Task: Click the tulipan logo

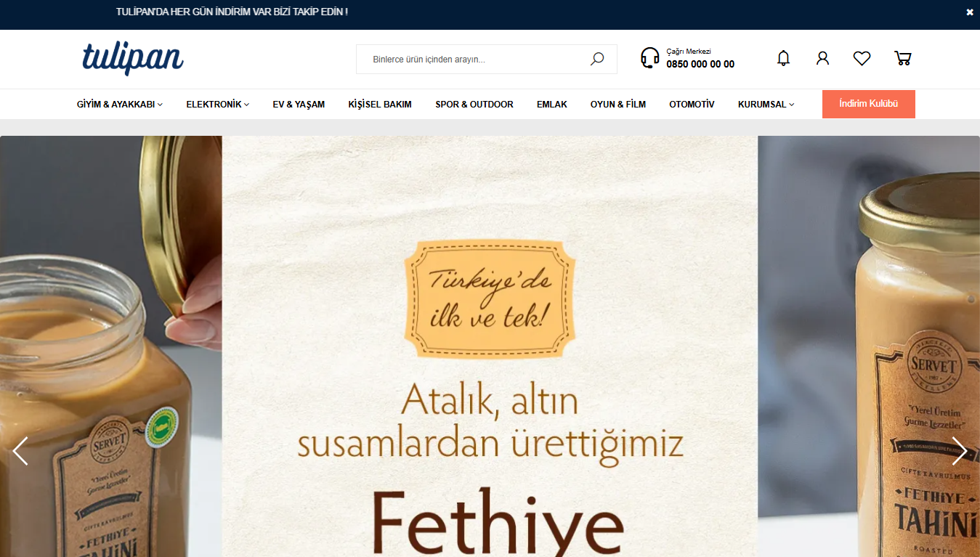Action: click(133, 58)
